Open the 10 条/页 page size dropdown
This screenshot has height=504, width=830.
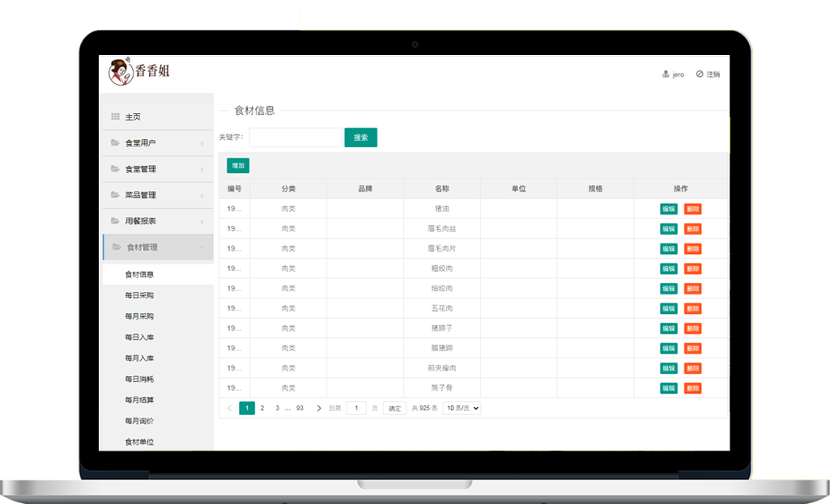click(462, 409)
